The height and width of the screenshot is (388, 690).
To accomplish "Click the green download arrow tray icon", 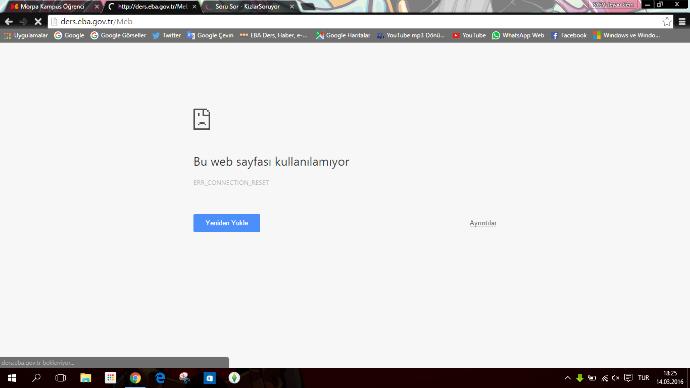I will pyautogui.click(x=580, y=378).
